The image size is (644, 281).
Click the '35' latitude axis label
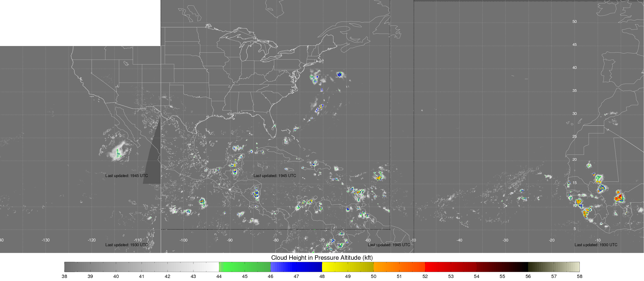(575, 90)
